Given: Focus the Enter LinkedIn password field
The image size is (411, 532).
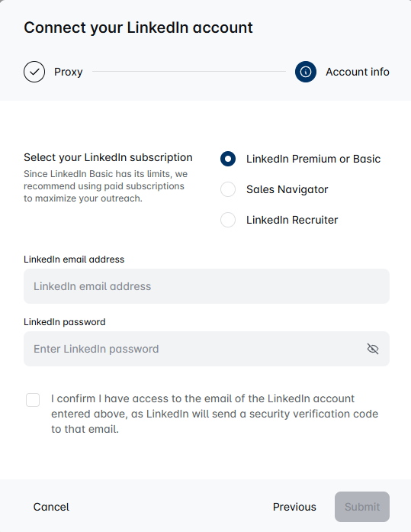Looking at the screenshot, I should pyautogui.click(x=207, y=349).
